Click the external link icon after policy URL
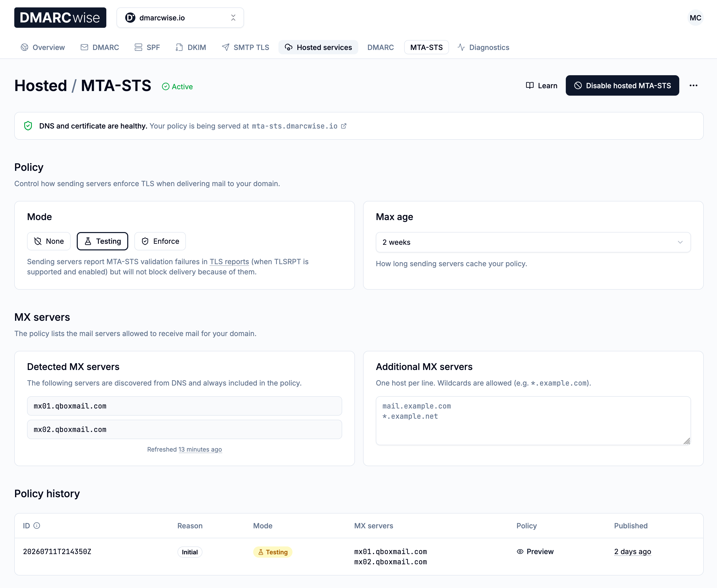Viewport: 717px width, 588px height. pyautogui.click(x=343, y=126)
